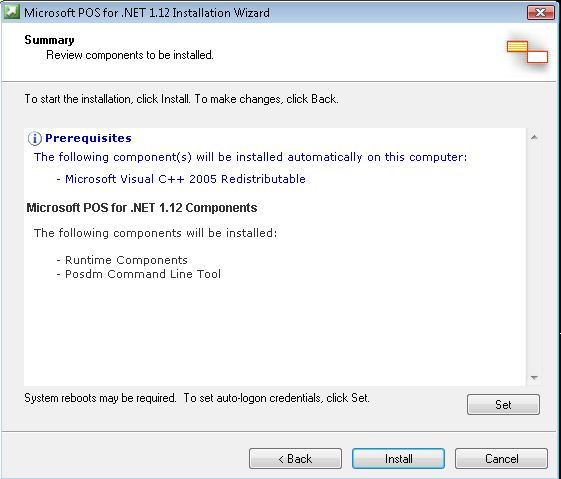Go back with the Back button
The height and width of the screenshot is (479, 561).
tap(295, 459)
